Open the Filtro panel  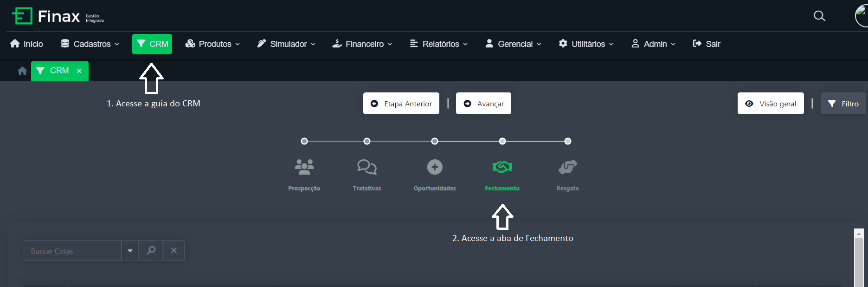843,104
